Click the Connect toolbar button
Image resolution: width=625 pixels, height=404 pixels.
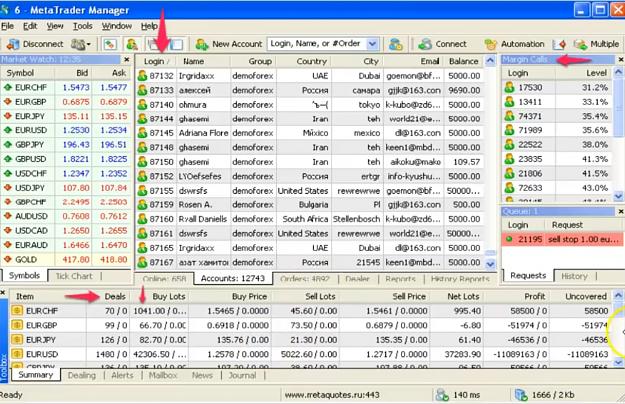coord(442,44)
